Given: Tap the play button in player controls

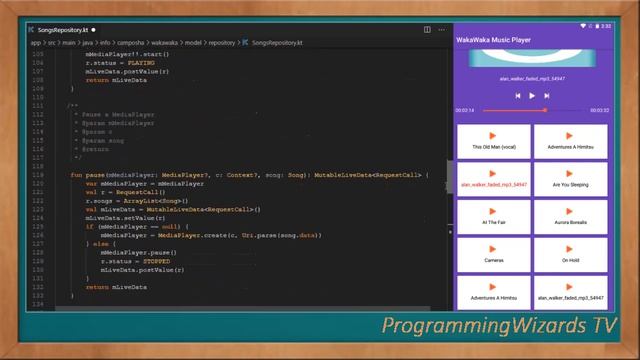Looking at the screenshot, I should point(532,96).
